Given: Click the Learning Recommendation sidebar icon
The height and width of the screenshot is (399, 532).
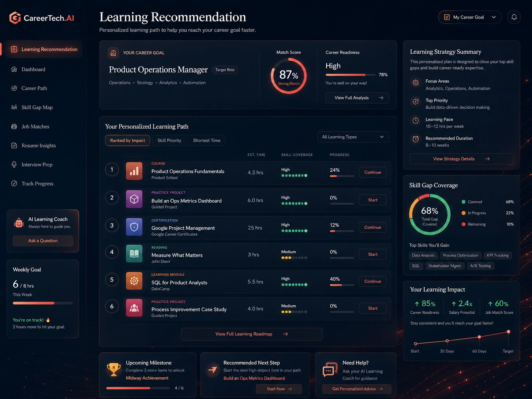Looking at the screenshot, I should [x=14, y=49].
